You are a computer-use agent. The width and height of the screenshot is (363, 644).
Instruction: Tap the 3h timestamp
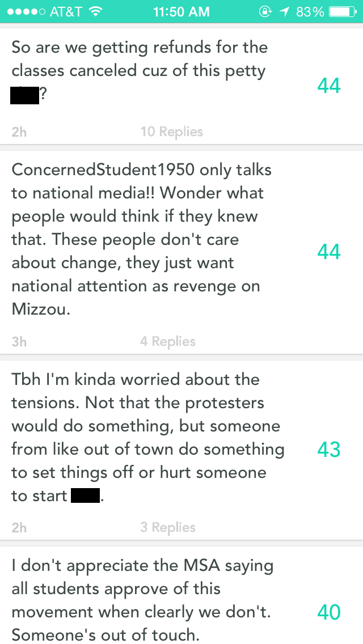coord(19,342)
